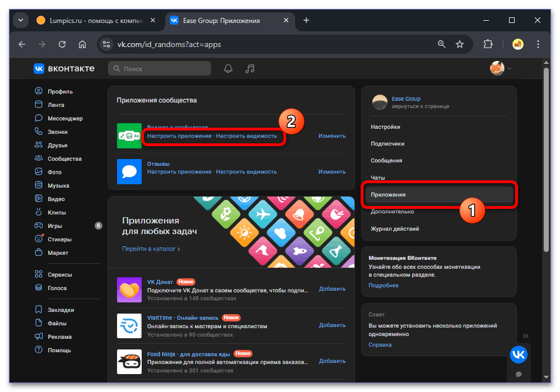
Task: Open the VK Донат app thumbnail
Action: point(129,290)
